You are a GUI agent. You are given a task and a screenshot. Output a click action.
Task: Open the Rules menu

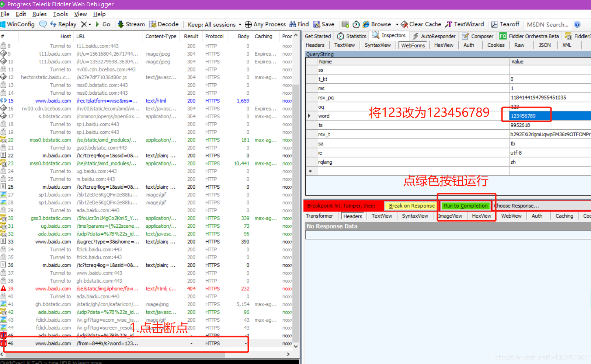pyautogui.click(x=39, y=14)
